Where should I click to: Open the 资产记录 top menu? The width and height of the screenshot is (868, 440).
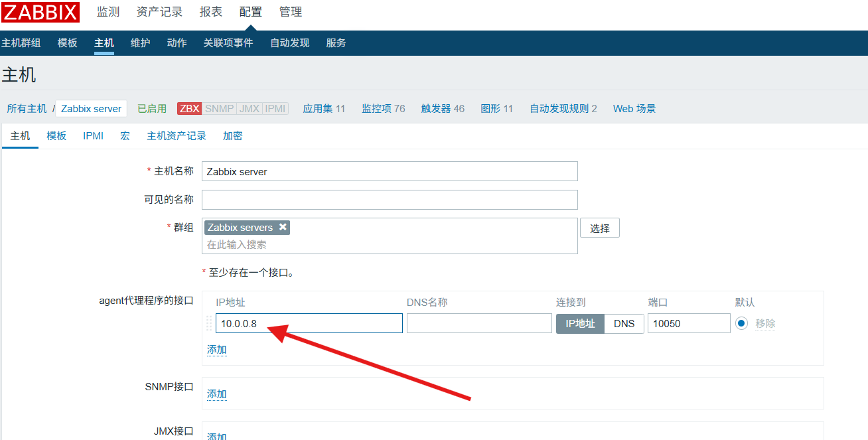pyautogui.click(x=159, y=12)
